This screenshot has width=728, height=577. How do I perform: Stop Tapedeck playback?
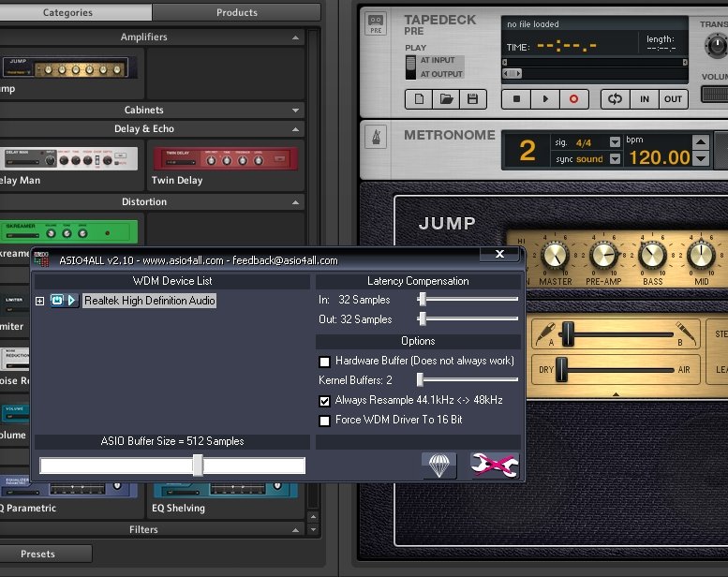tap(516, 99)
